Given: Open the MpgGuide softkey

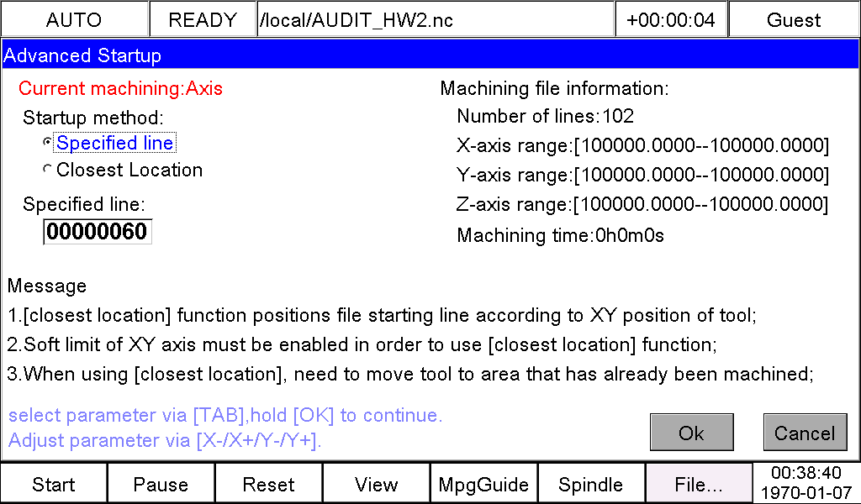Looking at the screenshot, I should [483, 484].
